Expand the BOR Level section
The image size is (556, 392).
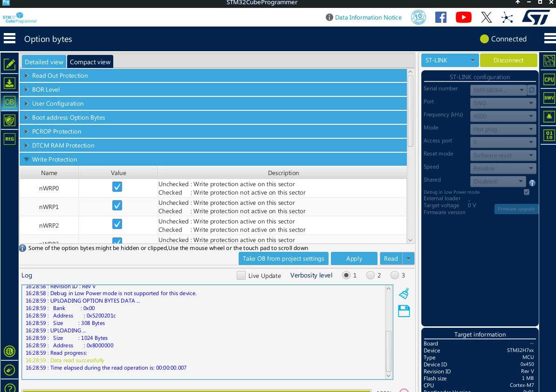click(x=213, y=89)
